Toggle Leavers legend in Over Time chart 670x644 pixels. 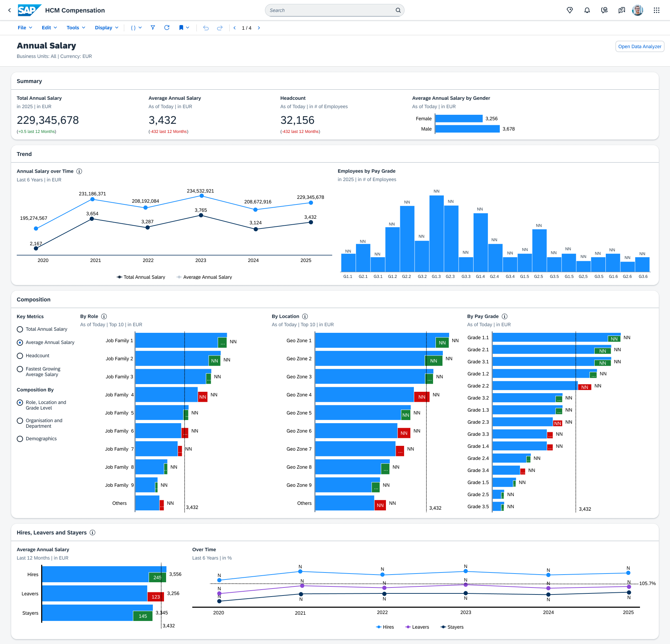(x=417, y=627)
